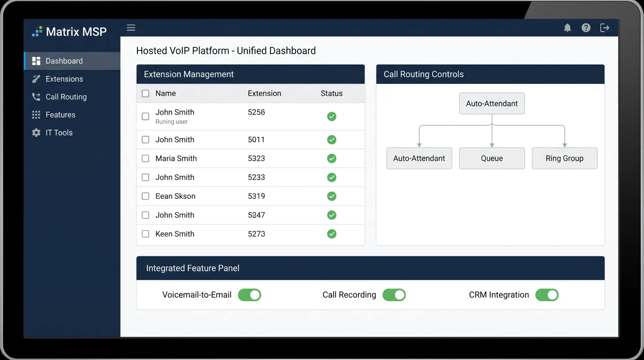Click the 'Runing user' subtitle text
644x360 pixels.
171,122
